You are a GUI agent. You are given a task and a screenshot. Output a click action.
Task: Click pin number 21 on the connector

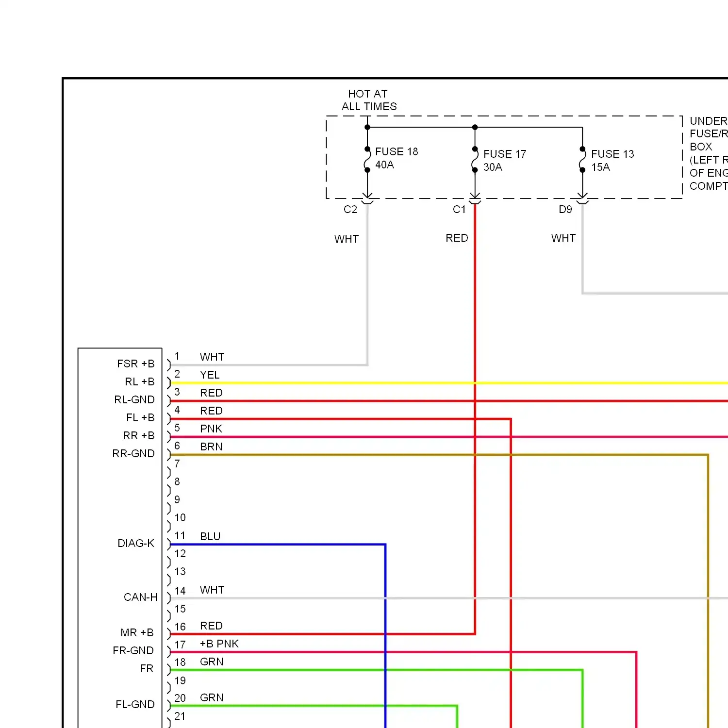(180, 716)
